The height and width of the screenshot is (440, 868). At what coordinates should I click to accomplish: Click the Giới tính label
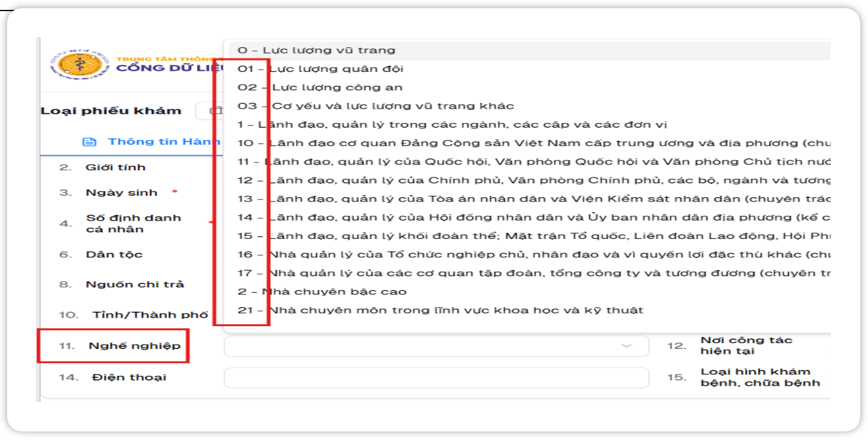tap(115, 168)
